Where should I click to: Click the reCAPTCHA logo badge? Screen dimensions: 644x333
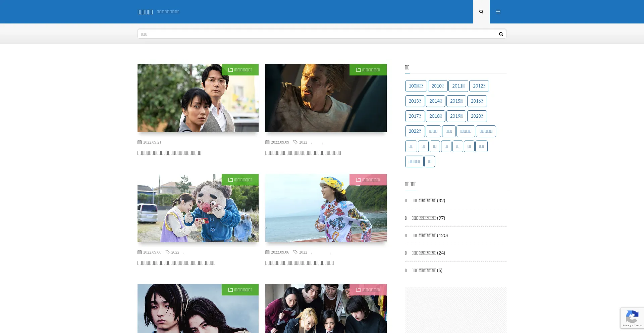[x=632, y=317]
